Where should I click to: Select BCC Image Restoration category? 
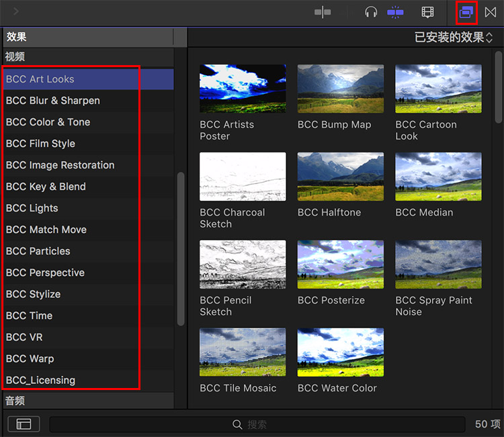[x=89, y=165]
